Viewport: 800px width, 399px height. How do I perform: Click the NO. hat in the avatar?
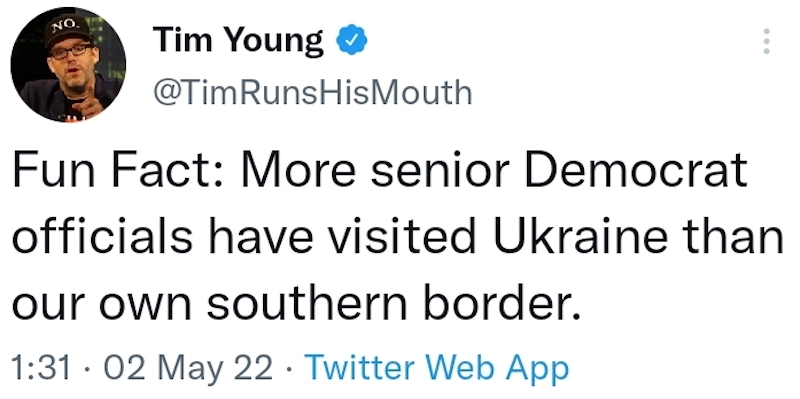(x=67, y=29)
